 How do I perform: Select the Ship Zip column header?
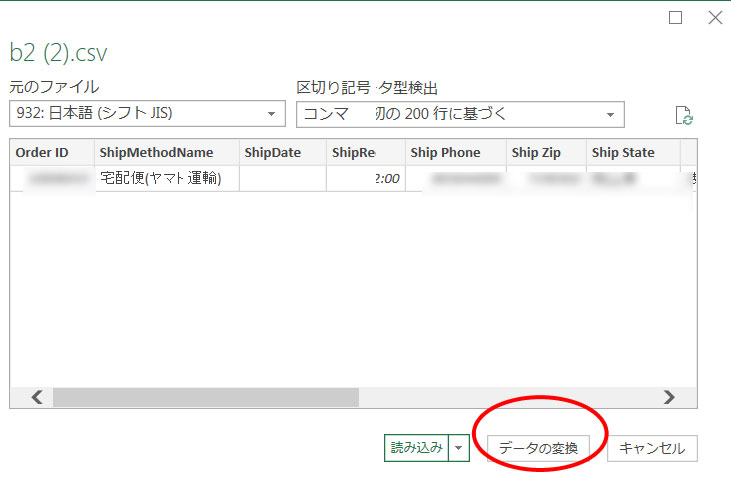545,153
